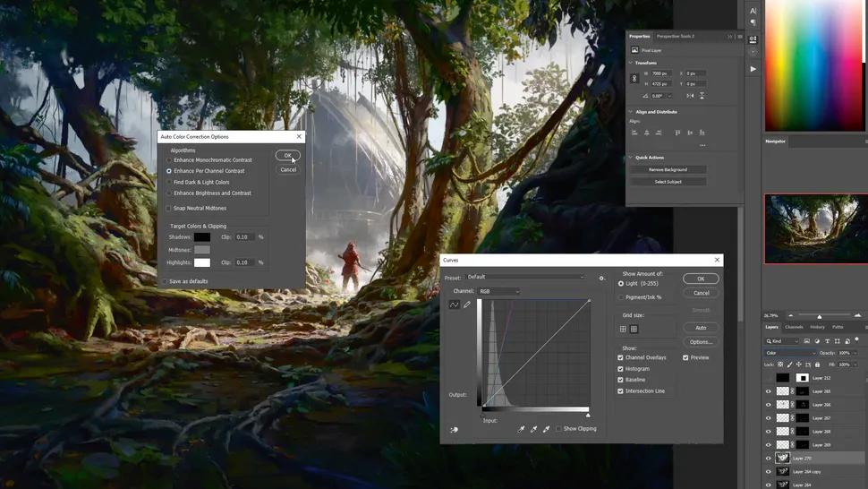
Task: Pick the gray point eyedropper in Curves
Action: click(533, 429)
